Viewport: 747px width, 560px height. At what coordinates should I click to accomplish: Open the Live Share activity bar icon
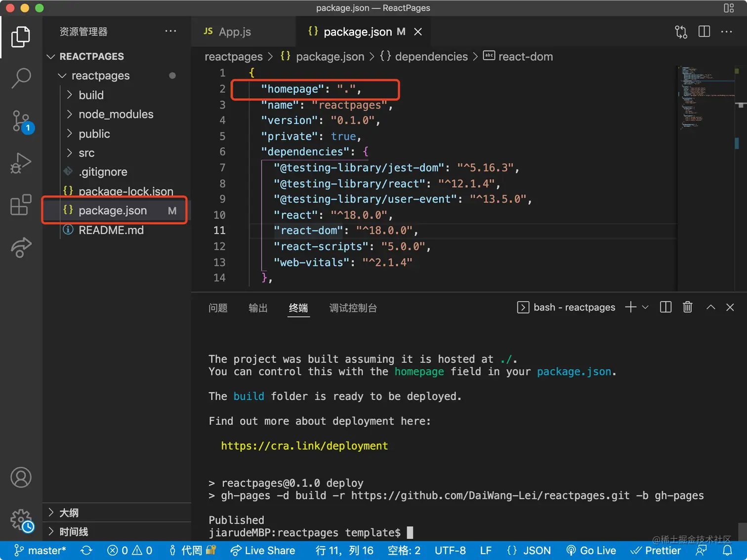pyautogui.click(x=21, y=247)
